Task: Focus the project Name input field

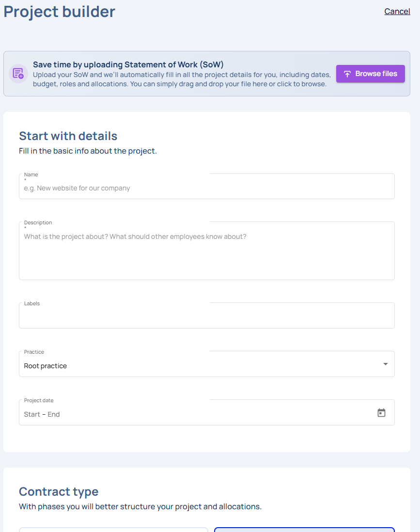Action: pyautogui.click(x=206, y=188)
